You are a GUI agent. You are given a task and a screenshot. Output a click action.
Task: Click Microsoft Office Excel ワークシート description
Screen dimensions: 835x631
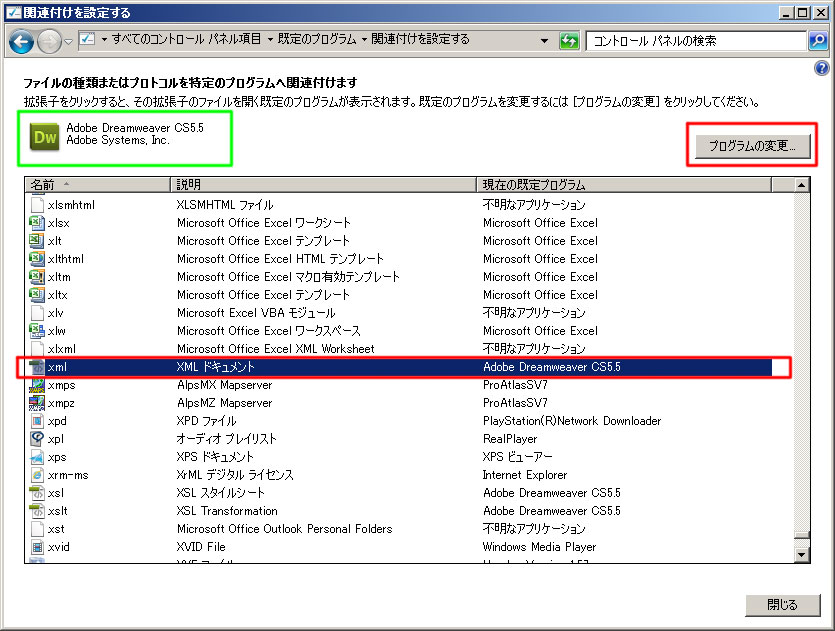264,223
